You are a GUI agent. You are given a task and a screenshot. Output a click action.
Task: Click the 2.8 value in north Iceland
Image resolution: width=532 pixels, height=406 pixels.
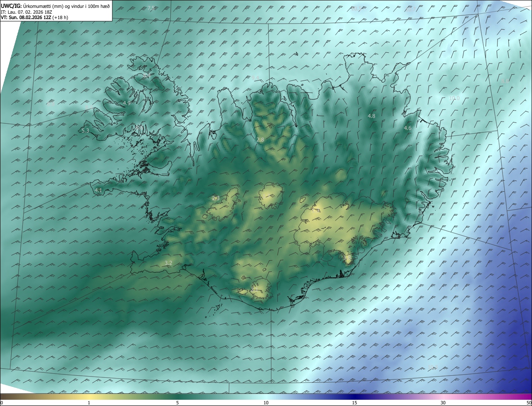coord(260,140)
